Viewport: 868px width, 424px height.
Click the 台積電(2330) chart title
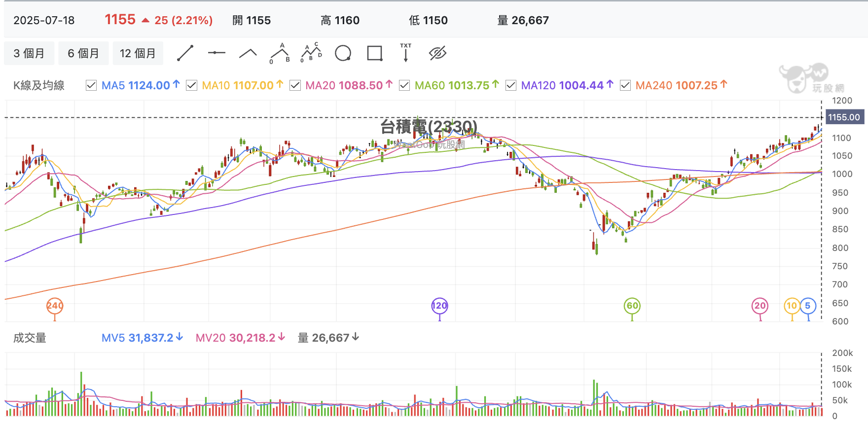(x=429, y=127)
